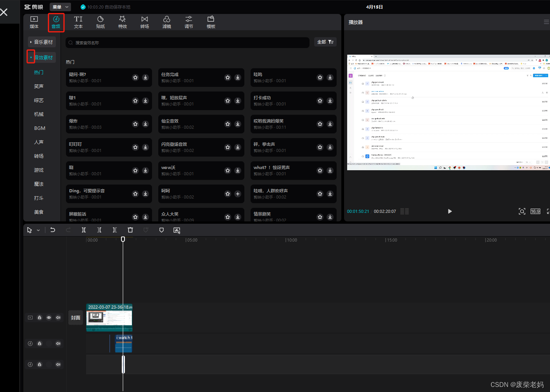
Task: Click the audio scissors smart-cut icon
Action: click(x=177, y=230)
